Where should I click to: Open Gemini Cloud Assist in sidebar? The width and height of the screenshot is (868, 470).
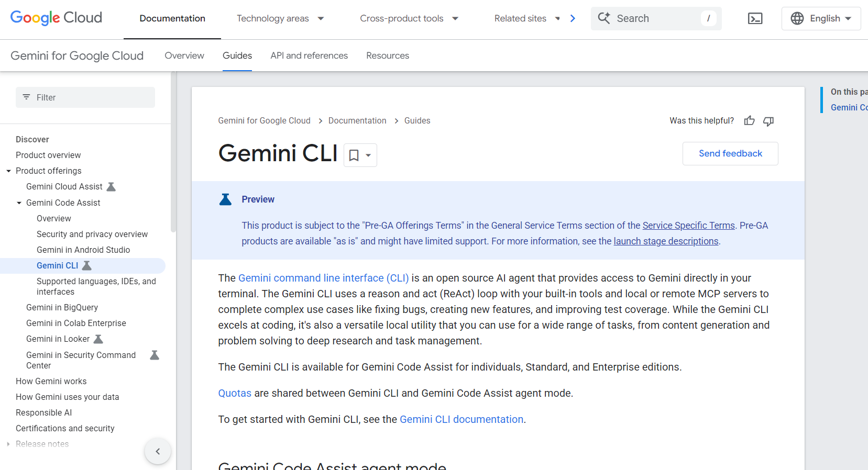64,187
